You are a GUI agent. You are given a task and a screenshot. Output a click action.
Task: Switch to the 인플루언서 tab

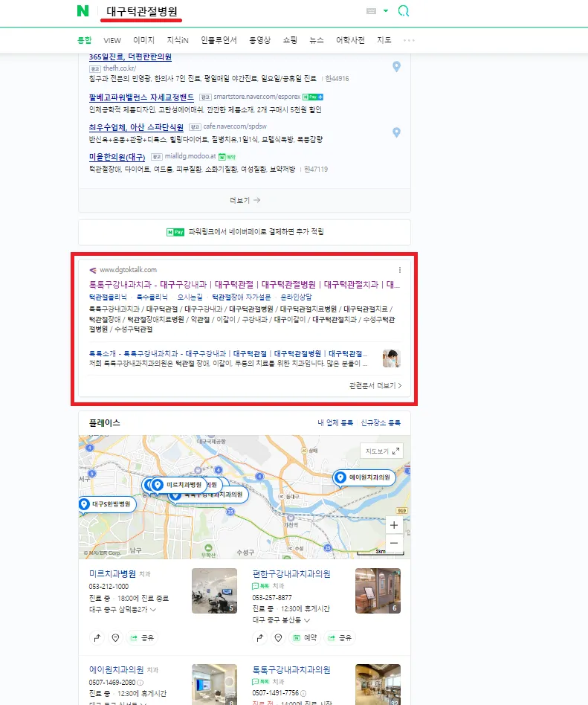(x=219, y=40)
